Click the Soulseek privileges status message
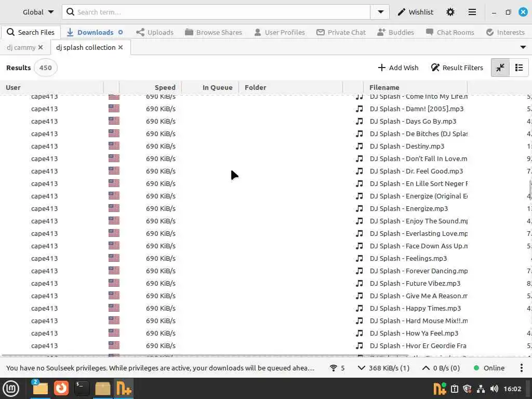The height and width of the screenshot is (399, 532). pyautogui.click(x=160, y=368)
